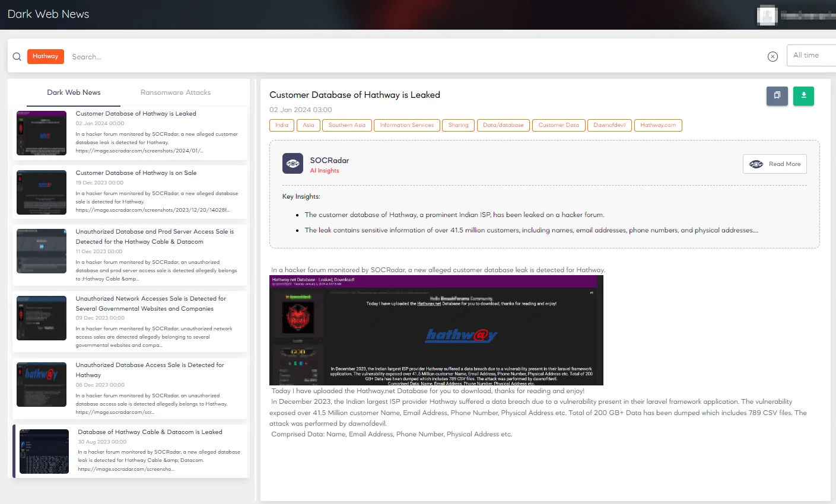Select the Sharing tag

tap(458, 125)
